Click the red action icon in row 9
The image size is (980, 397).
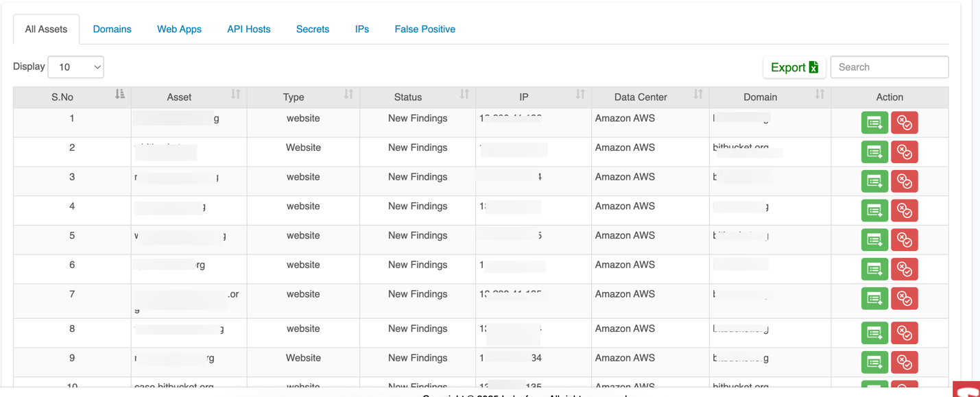(x=905, y=362)
